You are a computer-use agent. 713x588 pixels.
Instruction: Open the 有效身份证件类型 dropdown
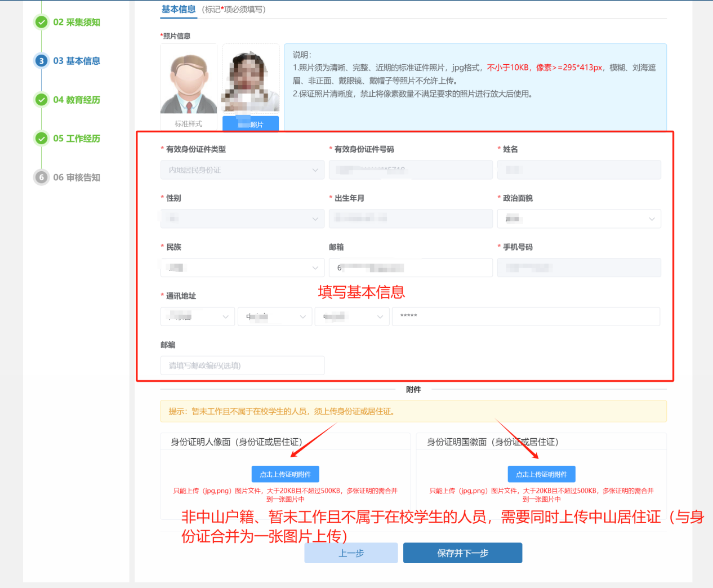tap(242, 170)
